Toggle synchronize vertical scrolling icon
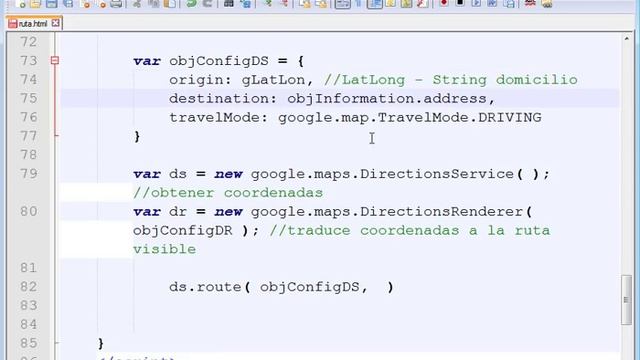This screenshot has width=640, height=360. point(304,4)
